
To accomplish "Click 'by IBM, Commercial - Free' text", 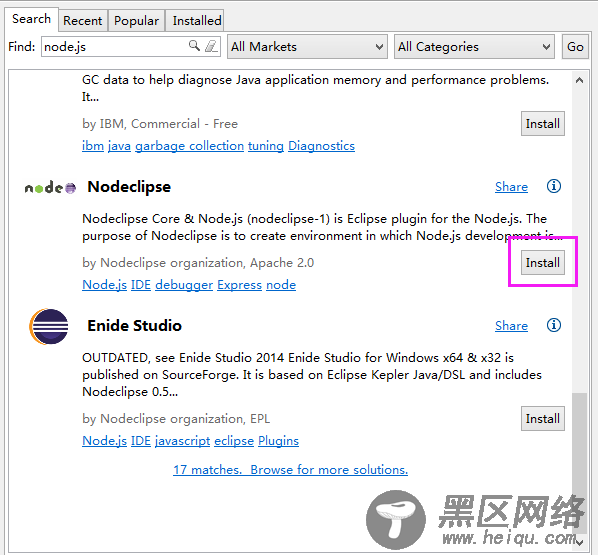I will tap(160, 124).
